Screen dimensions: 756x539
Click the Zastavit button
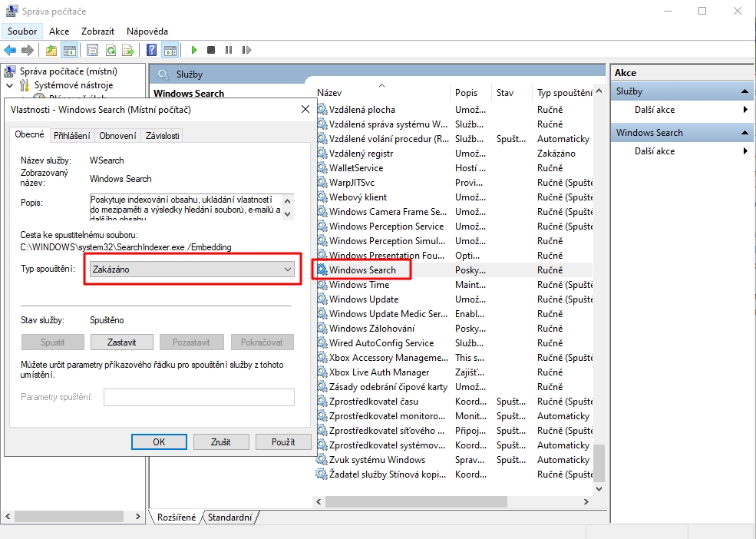pyautogui.click(x=121, y=342)
